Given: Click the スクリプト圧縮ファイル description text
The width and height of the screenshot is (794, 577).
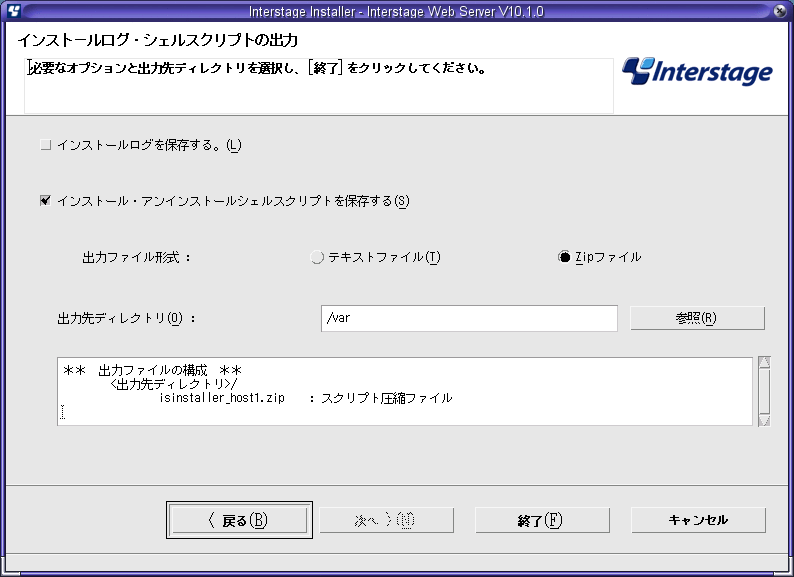Looking at the screenshot, I should tap(386, 398).
